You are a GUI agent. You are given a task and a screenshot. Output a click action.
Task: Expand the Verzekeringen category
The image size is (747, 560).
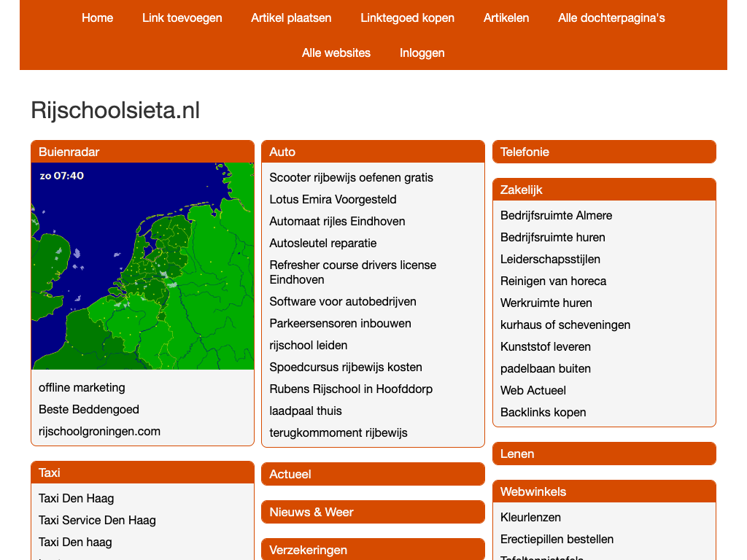click(373, 550)
